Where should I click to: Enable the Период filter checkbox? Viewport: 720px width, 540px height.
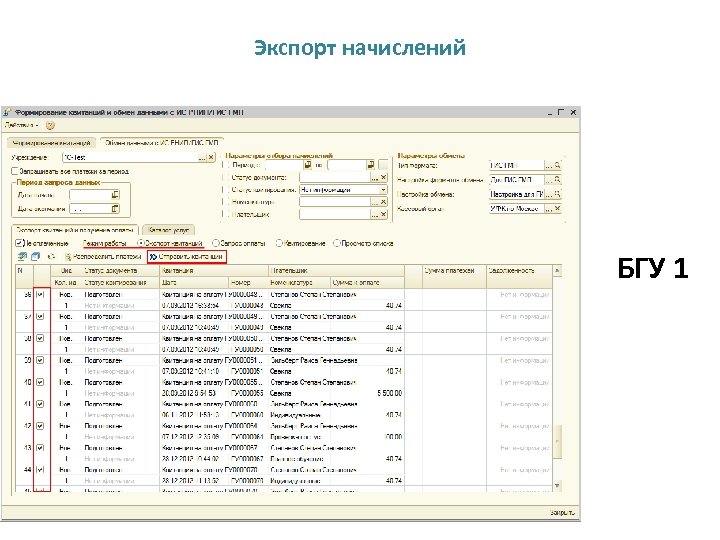226,165
